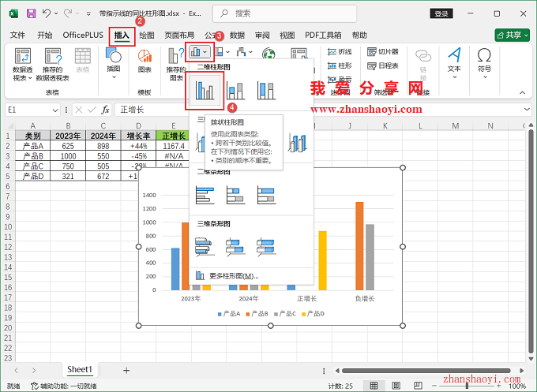The height and width of the screenshot is (392, 537).
Task: Select the 2D clustered bar chart
Action: pos(205,194)
